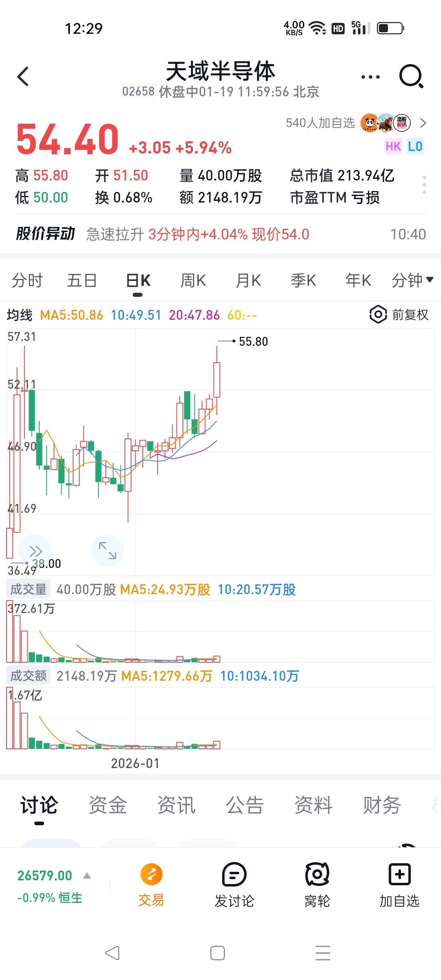
Task: Tap the 发讨论 post comment icon
Action: [x=234, y=874]
